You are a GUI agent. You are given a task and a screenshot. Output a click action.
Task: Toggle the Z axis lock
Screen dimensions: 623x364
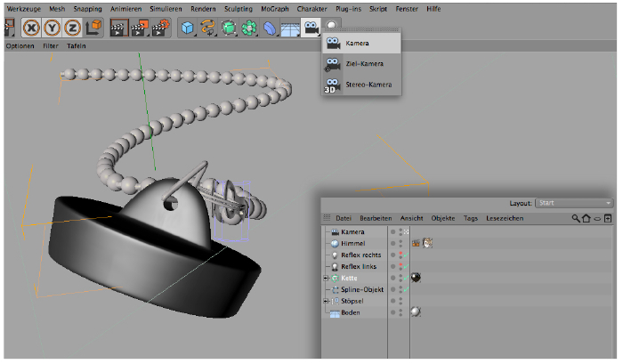(73, 28)
